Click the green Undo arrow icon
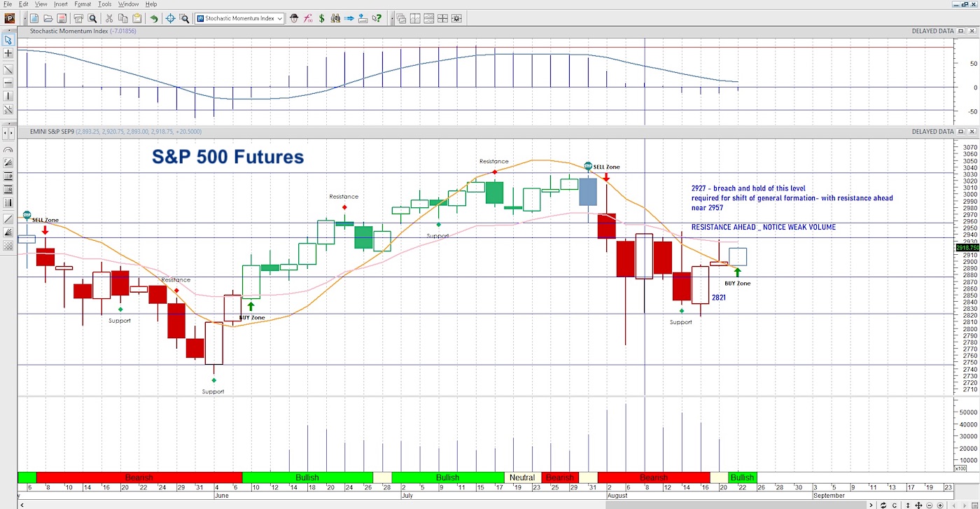The width and height of the screenshot is (980, 509). click(x=153, y=18)
